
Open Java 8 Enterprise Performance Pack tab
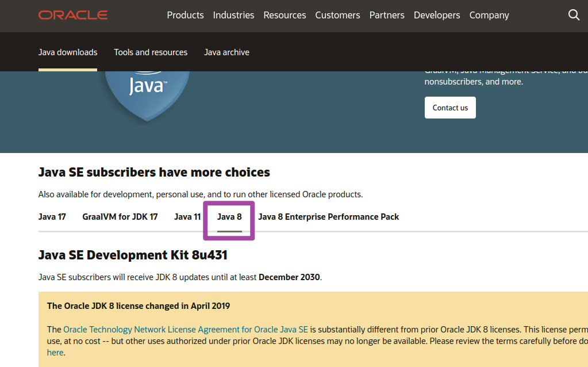329,217
